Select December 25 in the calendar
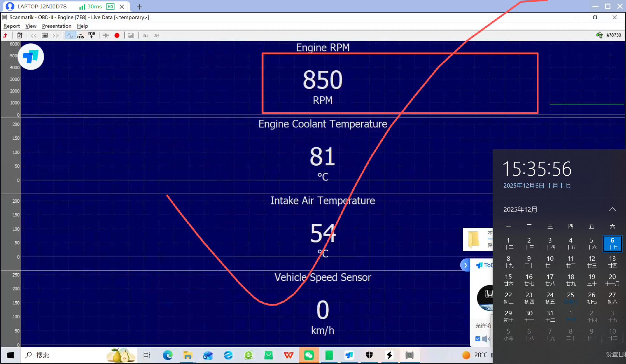Screen dimensions: 626x364 [x=571, y=298]
